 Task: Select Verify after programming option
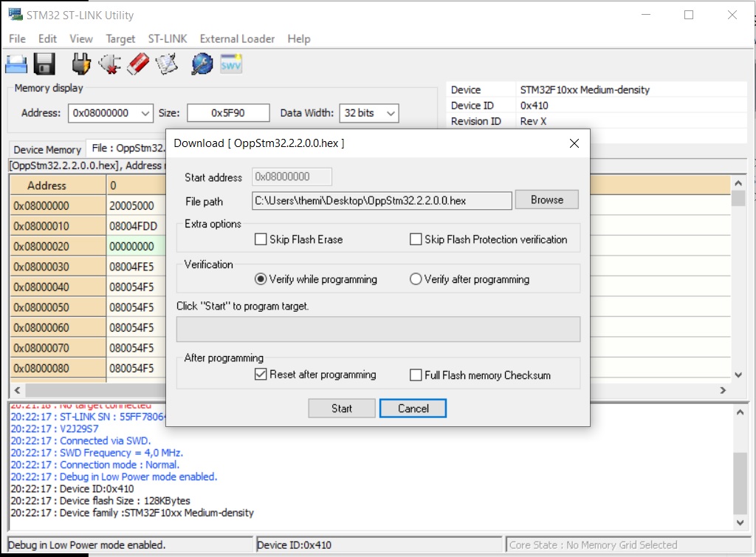(x=416, y=279)
